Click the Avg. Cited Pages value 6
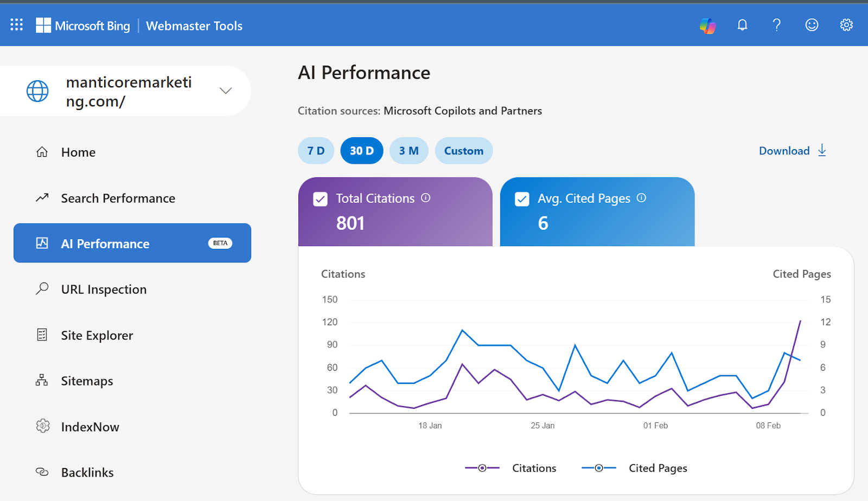This screenshot has height=501, width=868. [543, 223]
